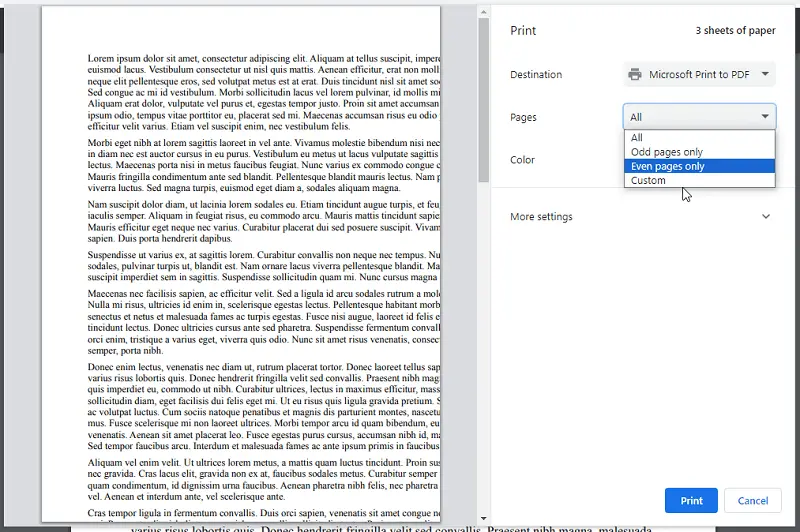Expand the More settings section

point(640,216)
